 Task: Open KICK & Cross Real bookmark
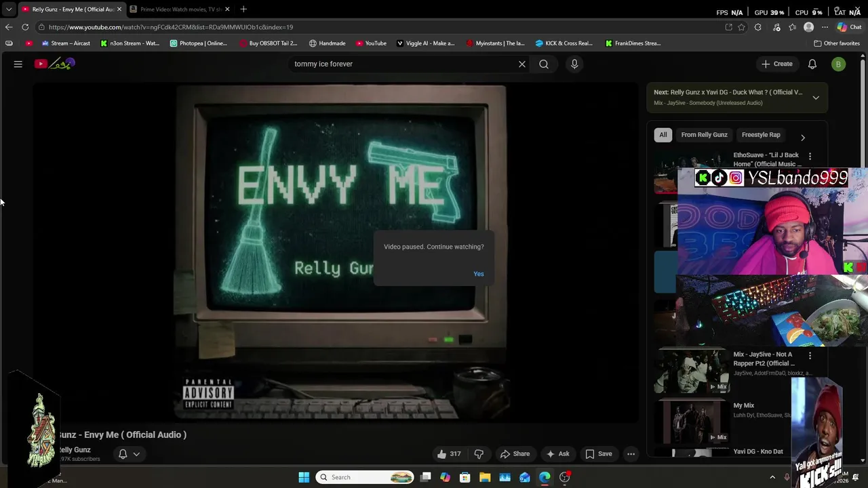(x=564, y=43)
